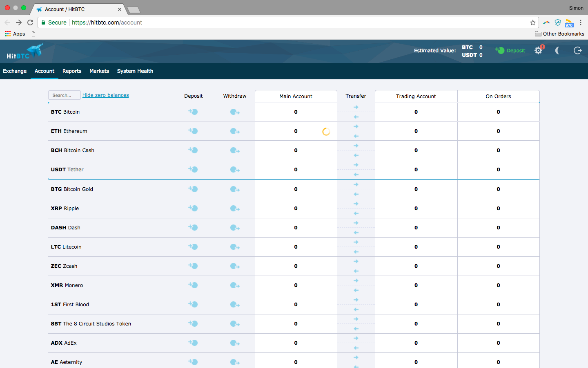Select the Account / HitBTC browser tab
This screenshot has height=368, width=588.
[78, 9]
